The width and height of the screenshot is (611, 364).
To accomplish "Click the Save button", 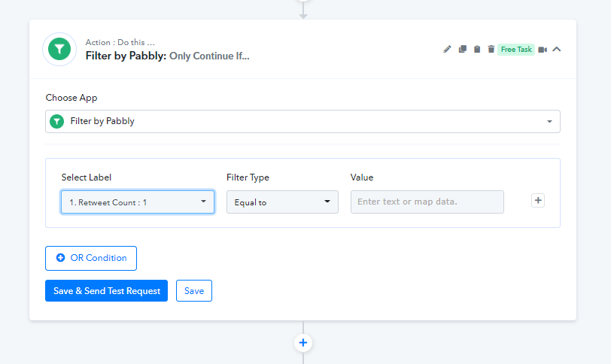I will 194,291.
